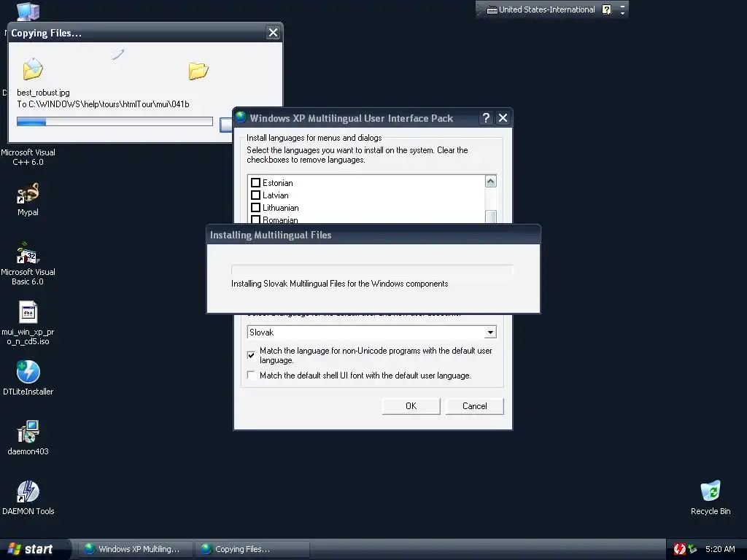Open language bar help question icon

tap(606, 9)
